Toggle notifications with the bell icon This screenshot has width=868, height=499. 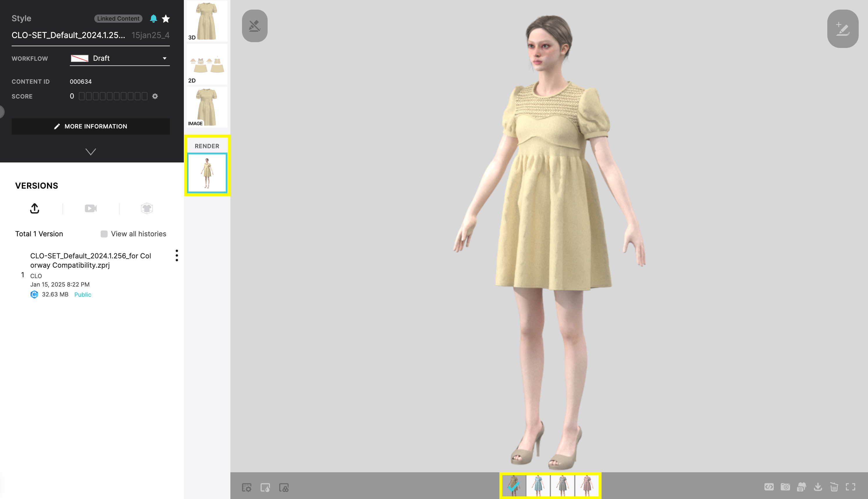[153, 19]
